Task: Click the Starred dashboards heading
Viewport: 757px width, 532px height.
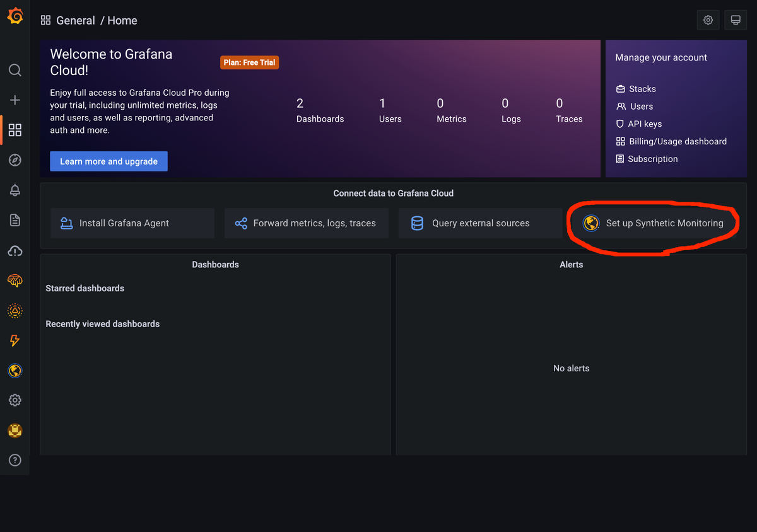Action: pyautogui.click(x=85, y=289)
